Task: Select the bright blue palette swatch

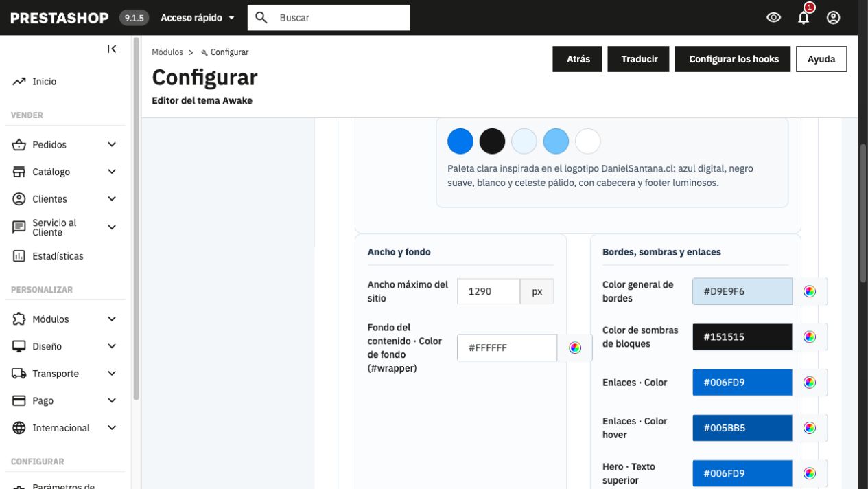Action: [460, 141]
